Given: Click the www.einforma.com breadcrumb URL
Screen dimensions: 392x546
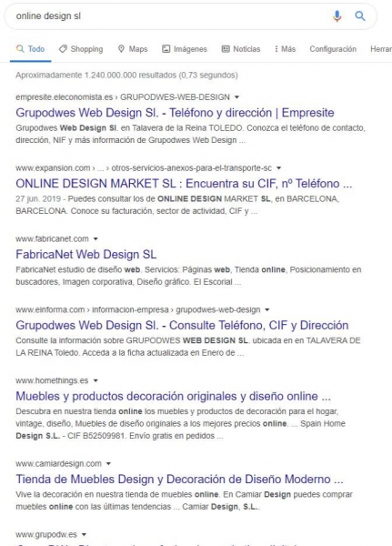Looking at the screenshot, I should 138,310.
